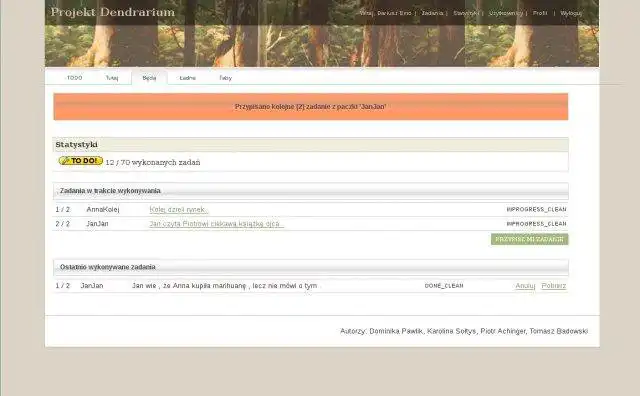
Task: Click the '12 / 70 wykonanych zadań' text
Action: [153, 162]
